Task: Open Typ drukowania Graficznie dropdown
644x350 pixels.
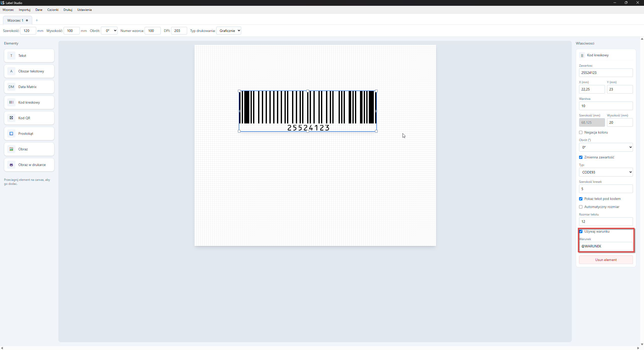Action: tap(229, 31)
